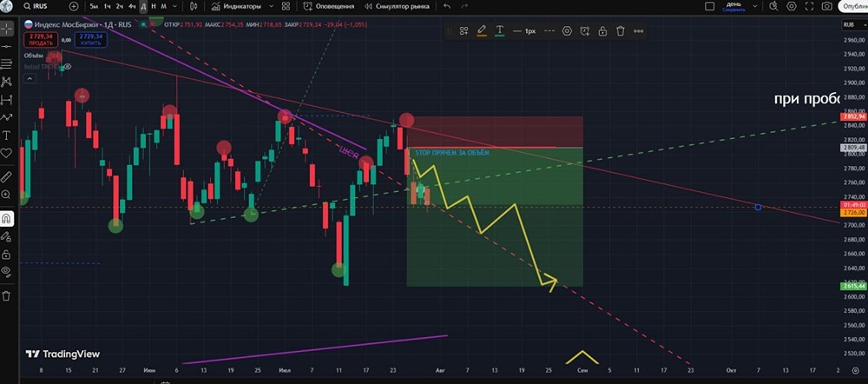
Task: Select the М monthly timeframe
Action: coord(163,7)
